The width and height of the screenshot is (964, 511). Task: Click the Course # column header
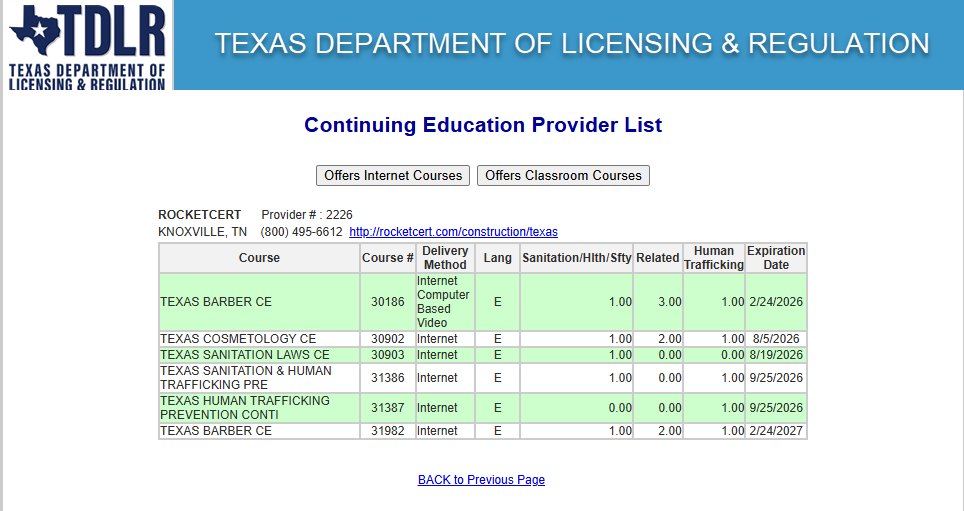coord(387,258)
